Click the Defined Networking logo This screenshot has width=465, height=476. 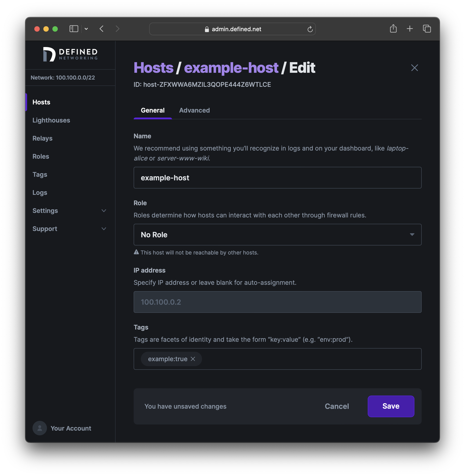pyautogui.click(x=70, y=54)
